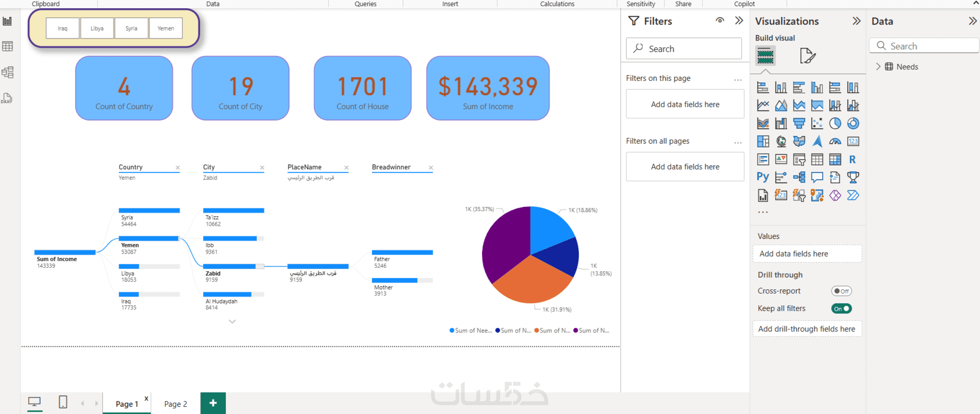Screen dimensions: 980x414
Task: Open the Build visual tab
Action: (765, 55)
